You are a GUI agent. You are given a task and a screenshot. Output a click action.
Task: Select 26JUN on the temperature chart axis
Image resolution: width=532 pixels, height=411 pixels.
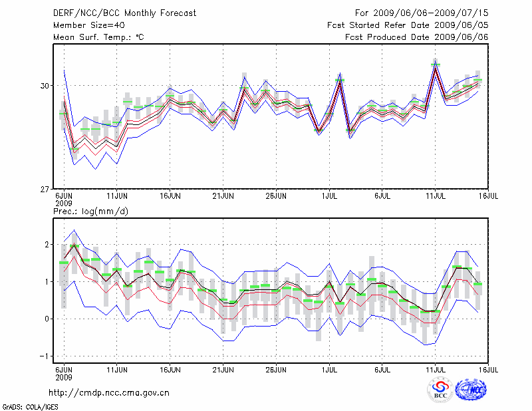point(276,198)
